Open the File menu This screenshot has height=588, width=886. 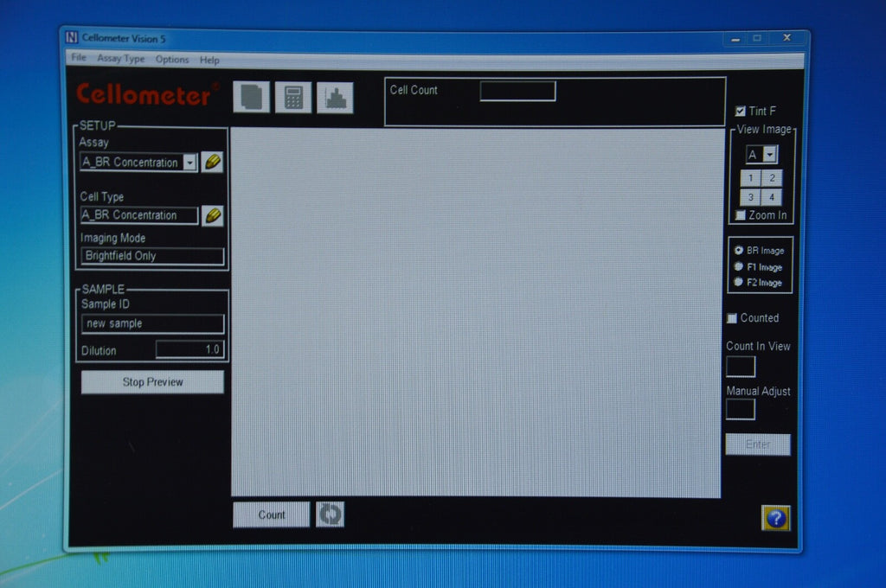pyautogui.click(x=79, y=58)
